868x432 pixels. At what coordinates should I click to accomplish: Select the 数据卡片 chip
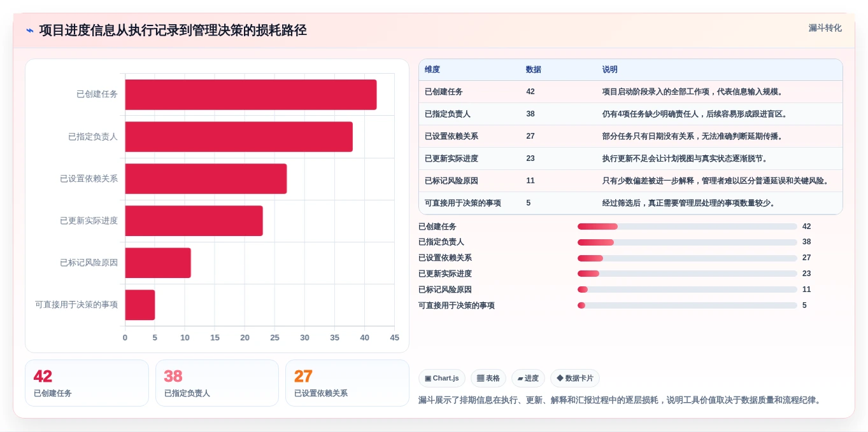click(x=575, y=378)
